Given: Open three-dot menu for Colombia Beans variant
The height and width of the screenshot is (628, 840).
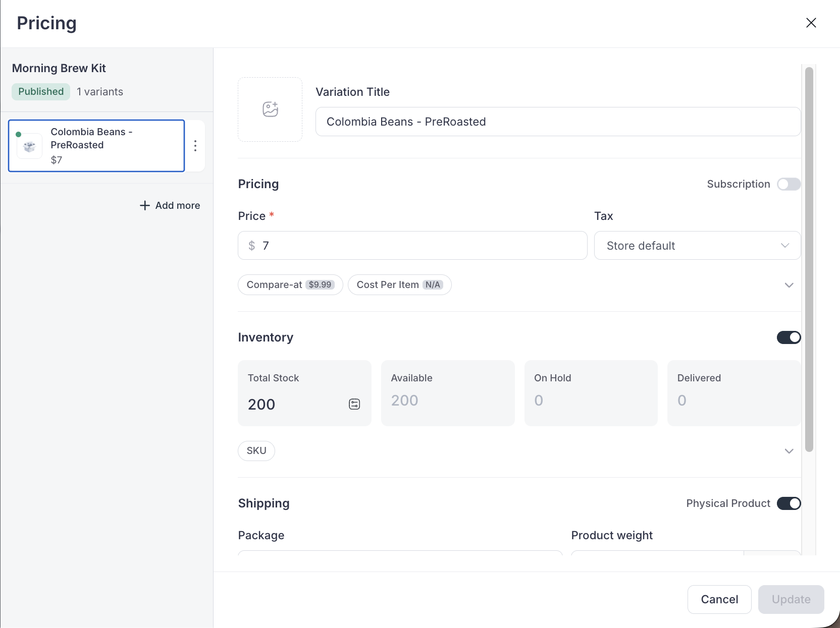Looking at the screenshot, I should 195,146.
